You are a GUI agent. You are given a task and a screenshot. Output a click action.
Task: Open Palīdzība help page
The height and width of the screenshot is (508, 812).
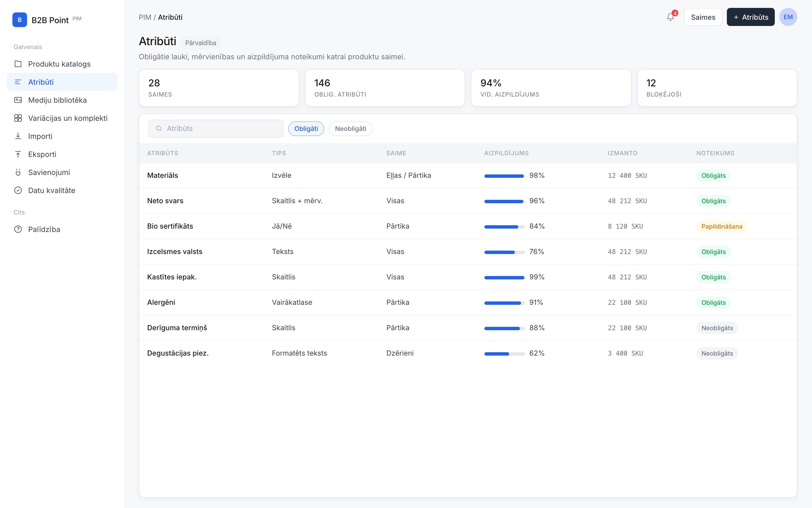pyautogui.click(x=62, y=229)
